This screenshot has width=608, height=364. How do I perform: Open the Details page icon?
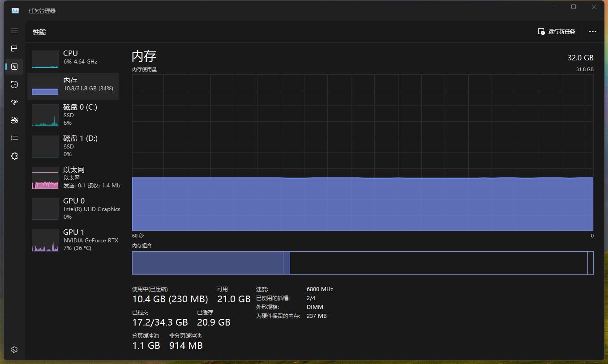click(14, 138)
